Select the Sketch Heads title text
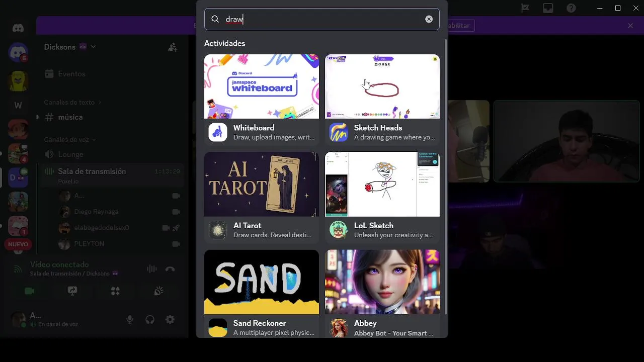The width and height of the screenshot is (644, 362). 378,128
